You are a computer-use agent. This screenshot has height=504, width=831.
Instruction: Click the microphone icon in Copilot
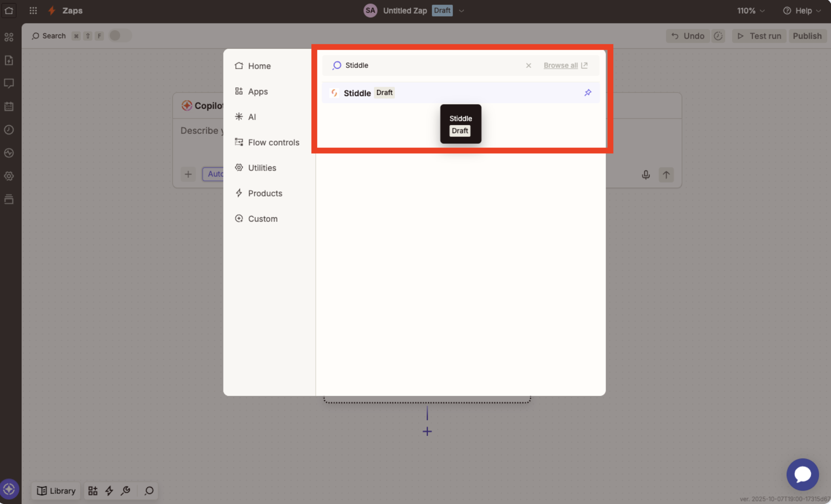(646, 175)
